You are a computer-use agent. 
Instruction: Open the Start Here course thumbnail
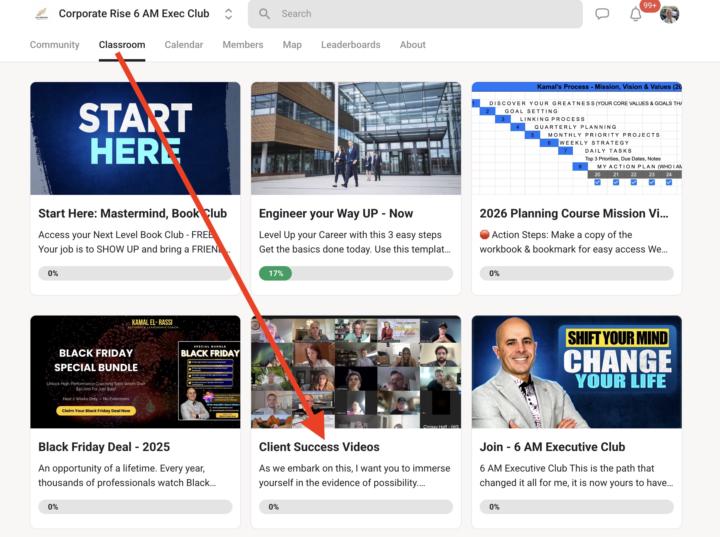135,138
